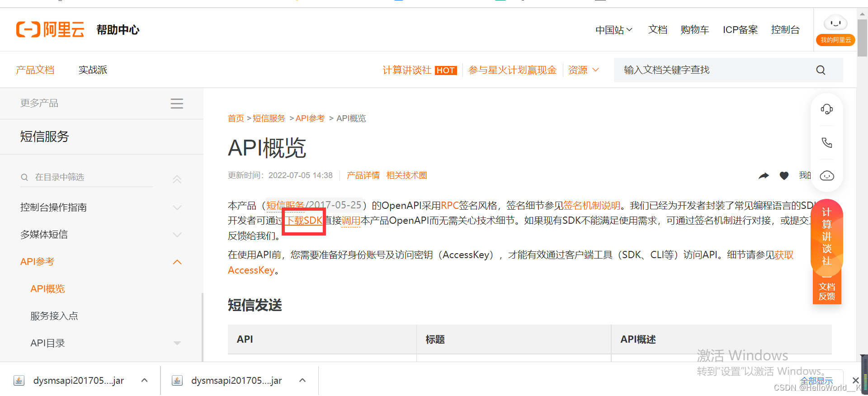Open the hamburger menu beside 更多产品
The image size is (868, 396).
(x=177, y=104)
